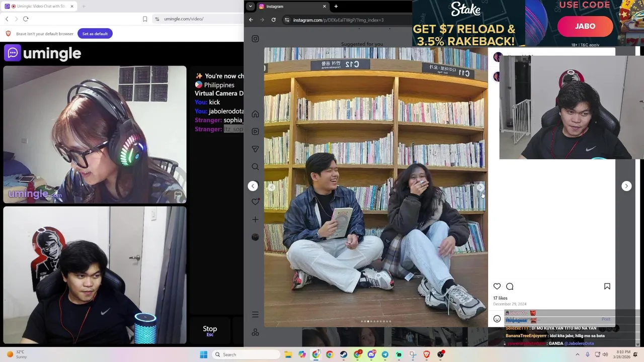
Task: Click 17 likes count on post
Action: coord(500,298)
